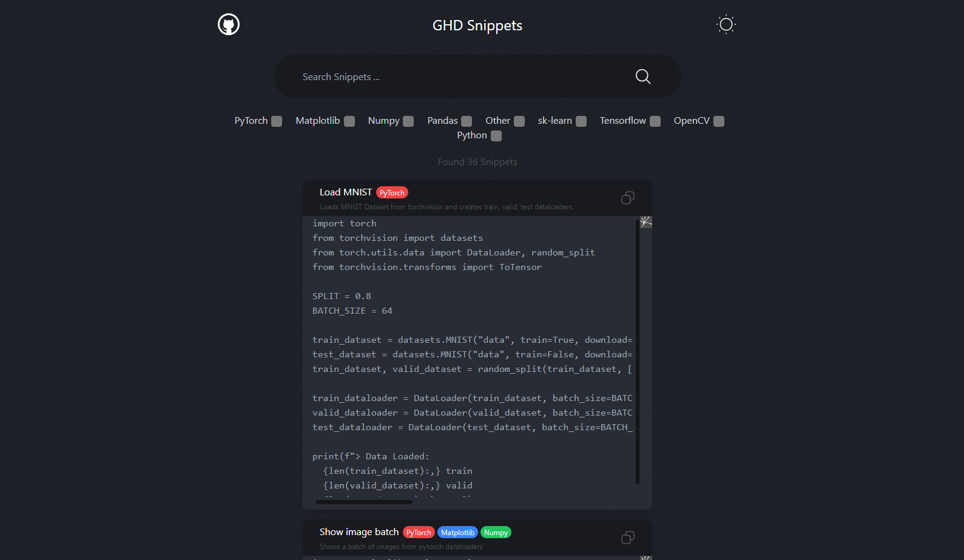Click the magnifying glass search icon
This screenshot has height=560, width=964.
[x=642, y=76]
